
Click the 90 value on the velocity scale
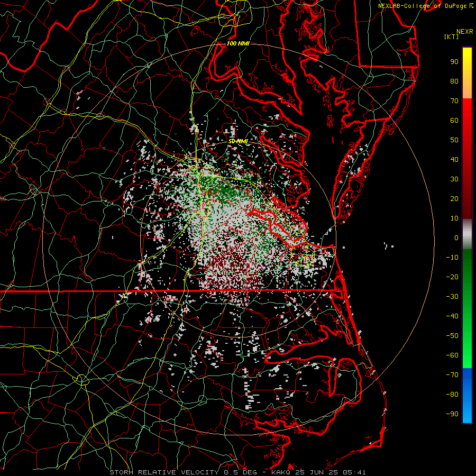pos(454,62)
